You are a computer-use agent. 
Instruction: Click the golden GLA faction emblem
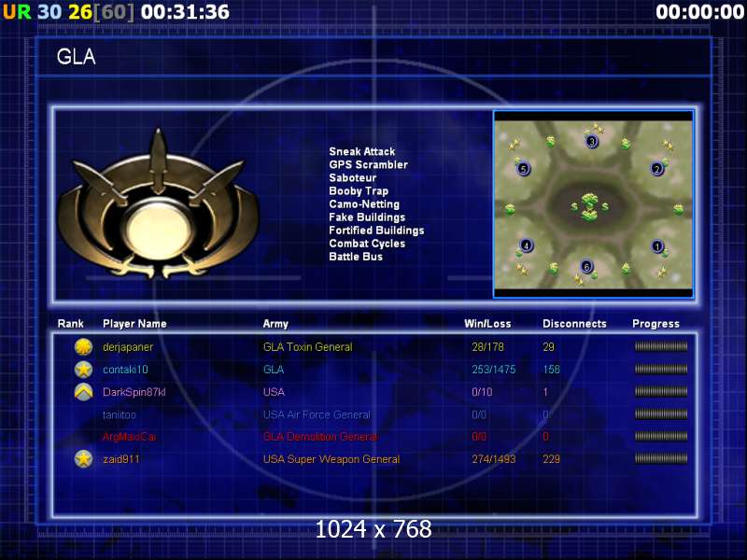(x=159, y=204)
